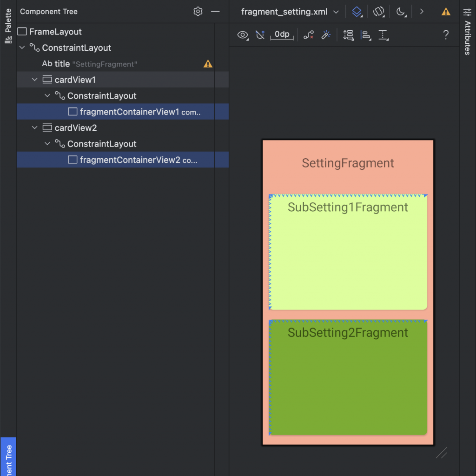Image resolution: width=476 pixels, height=476 pixels.
Task: Clear all constraints icon
Action: point(309,35)
